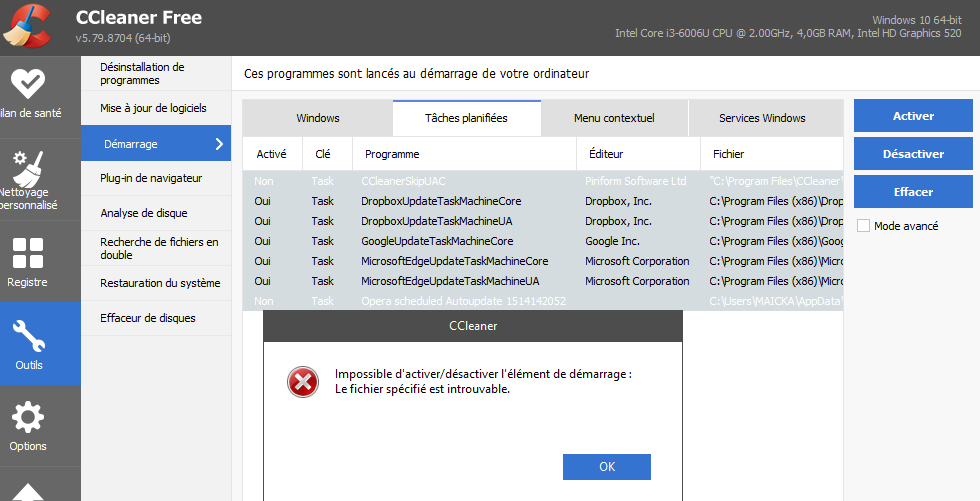Select the CCleanerSkipUAC row
Image resolution: width=980 pixels, height=501 pixels.
pos(542,181)
